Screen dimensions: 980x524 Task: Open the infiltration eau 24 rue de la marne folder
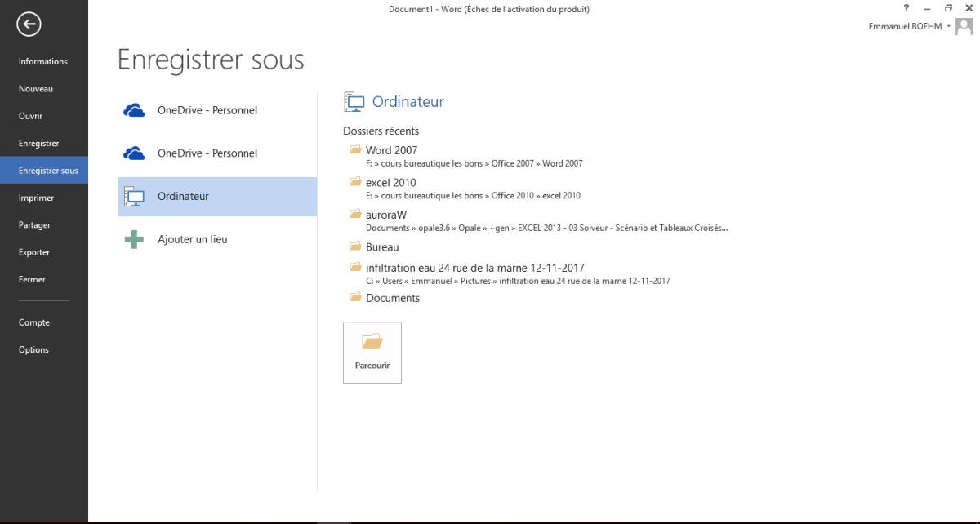[x=475, y=268]
